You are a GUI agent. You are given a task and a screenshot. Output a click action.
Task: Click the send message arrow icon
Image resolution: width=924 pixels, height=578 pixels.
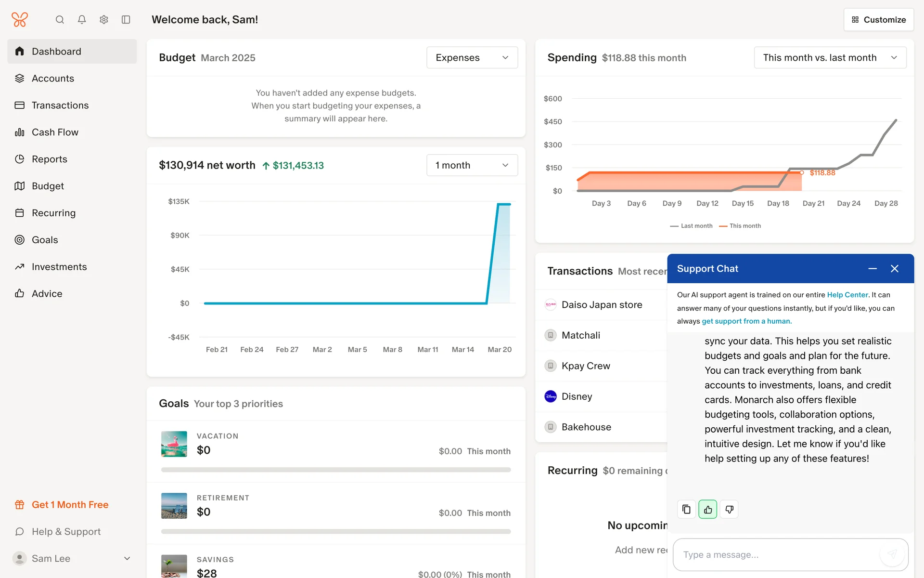coord(892,554)
